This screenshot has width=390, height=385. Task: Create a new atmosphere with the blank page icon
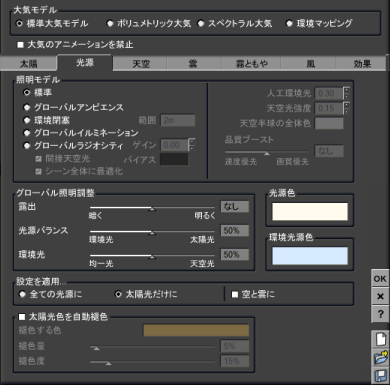point(380,340)
